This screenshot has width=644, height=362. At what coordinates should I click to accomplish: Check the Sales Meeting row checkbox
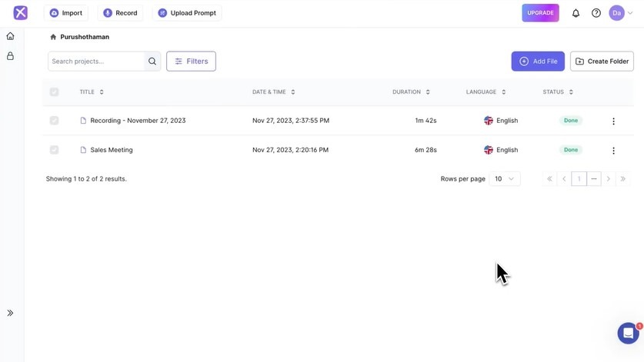[x=54, y=150]
